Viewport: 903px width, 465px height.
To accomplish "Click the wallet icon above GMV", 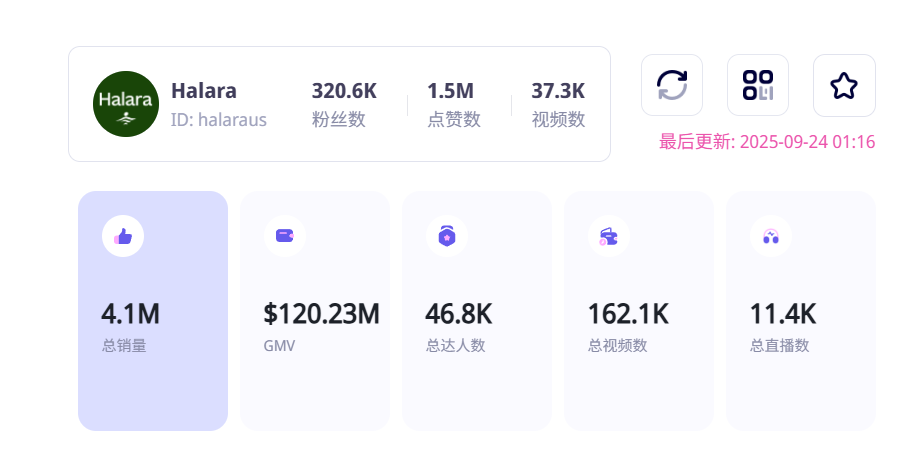I will pos(285,236).
